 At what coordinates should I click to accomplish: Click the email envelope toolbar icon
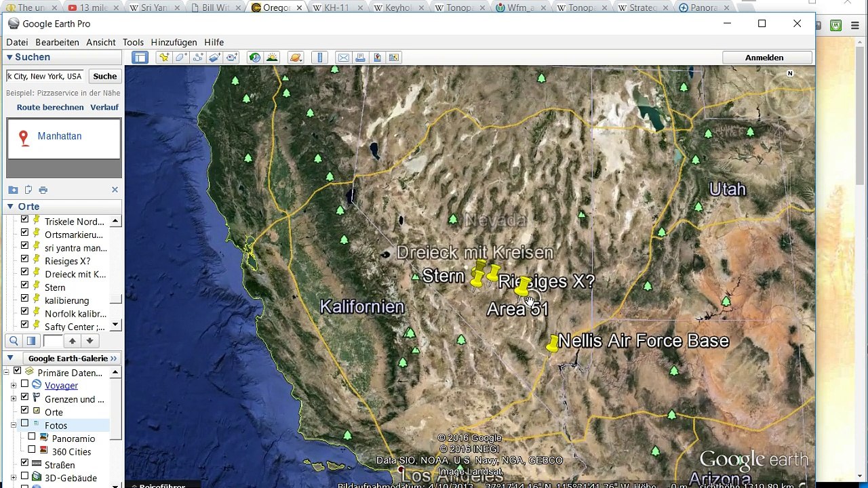(344, 58)
